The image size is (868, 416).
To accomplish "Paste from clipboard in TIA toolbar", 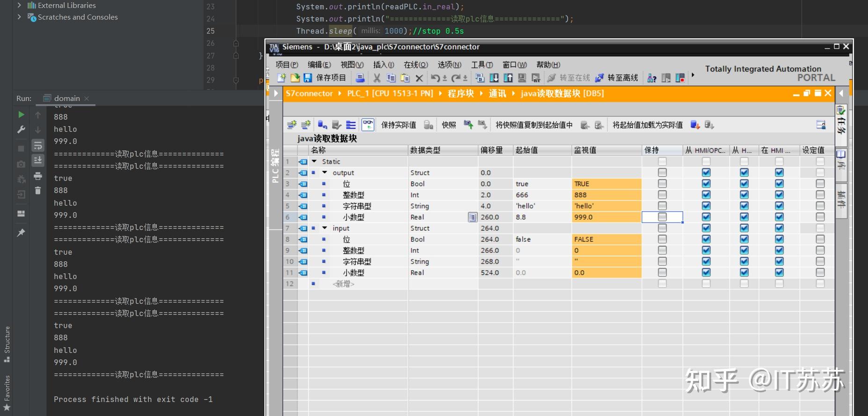I will click(x=405, y=78).
